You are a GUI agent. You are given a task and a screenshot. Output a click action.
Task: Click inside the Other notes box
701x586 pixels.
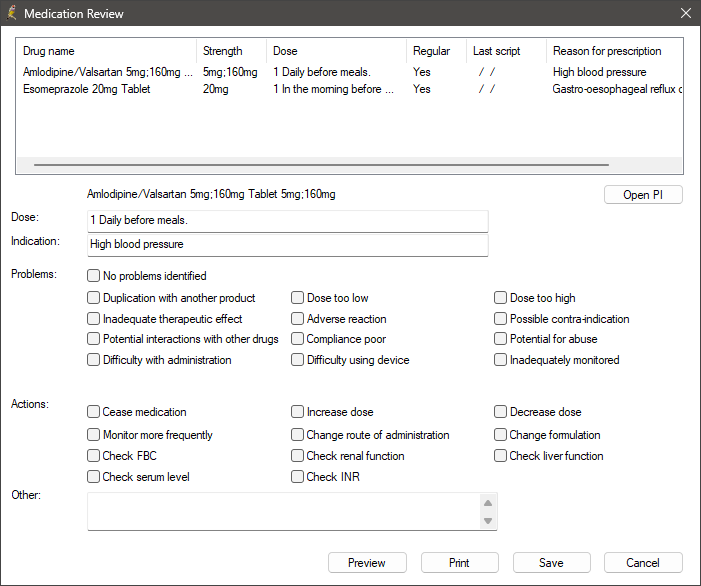click(283, 511)
